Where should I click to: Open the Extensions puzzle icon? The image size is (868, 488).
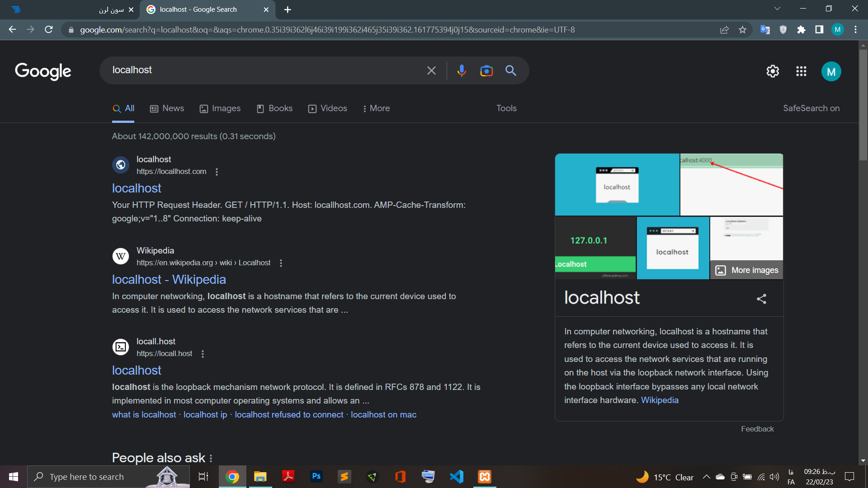[801, 29]
